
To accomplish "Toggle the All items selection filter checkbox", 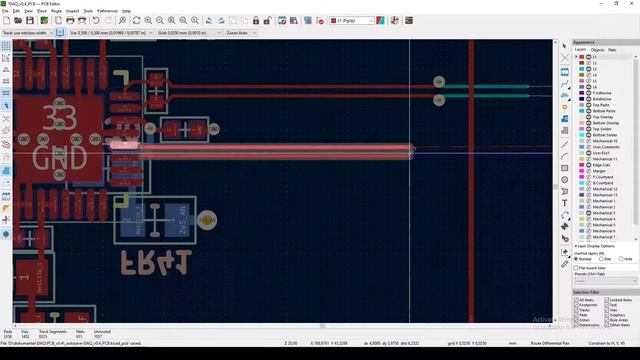I will pos(576,300).
